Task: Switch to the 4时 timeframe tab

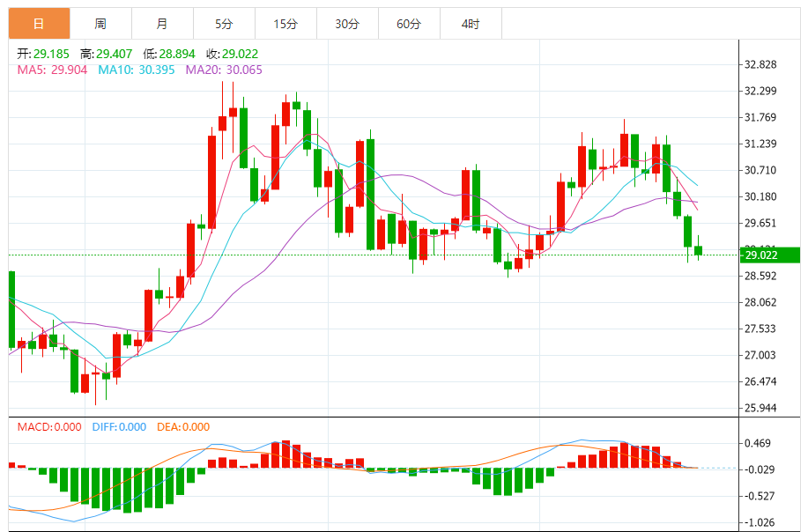Action: (471, 24)
